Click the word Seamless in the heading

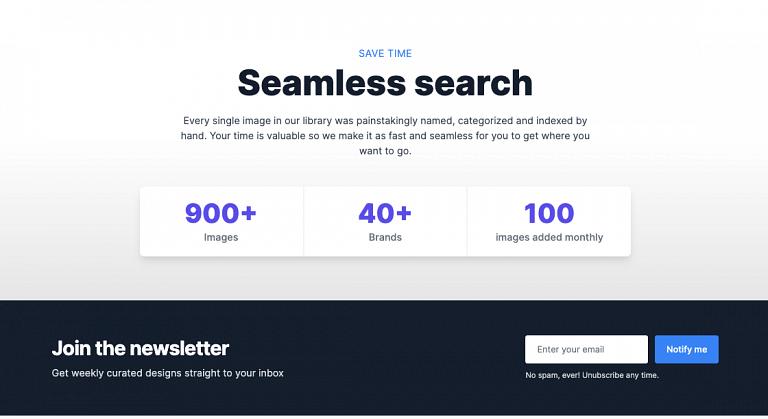pos(311,82)
